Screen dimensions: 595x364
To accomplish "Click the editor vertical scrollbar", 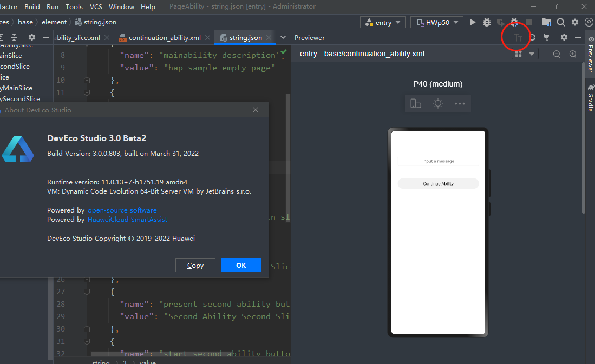I will tap(288, 157).
